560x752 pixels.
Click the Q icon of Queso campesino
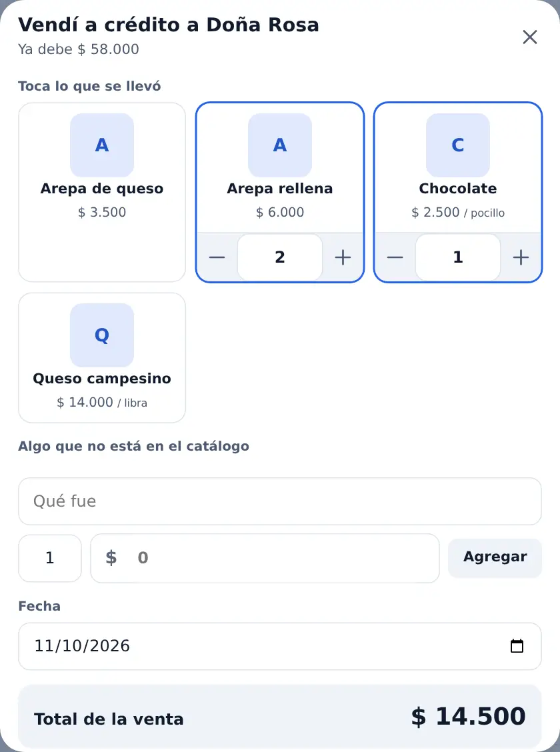click(102, 335)
